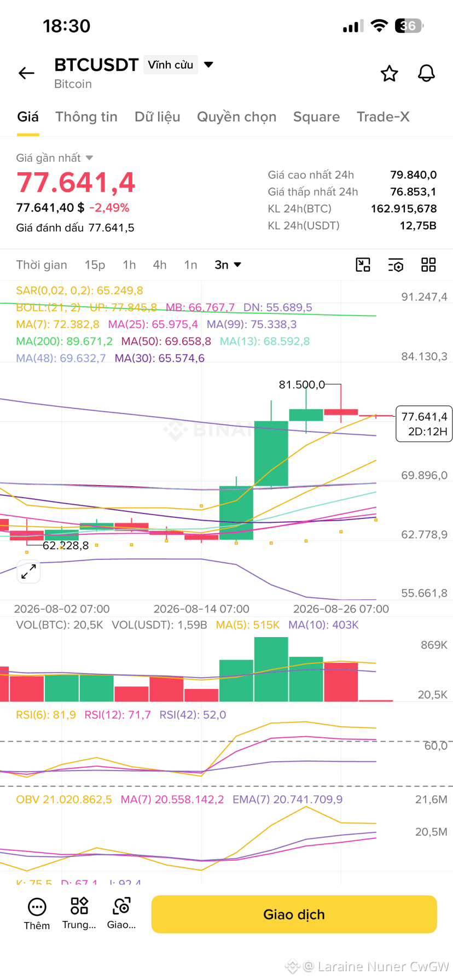Tap the current price tag 77.641,4 on axis
The height and width of the screenshot is (980, 453).
[x=424, y=424]
